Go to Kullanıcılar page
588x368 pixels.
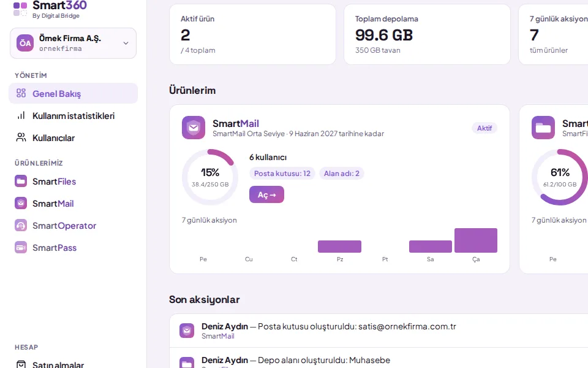click(x=73, y=138)
